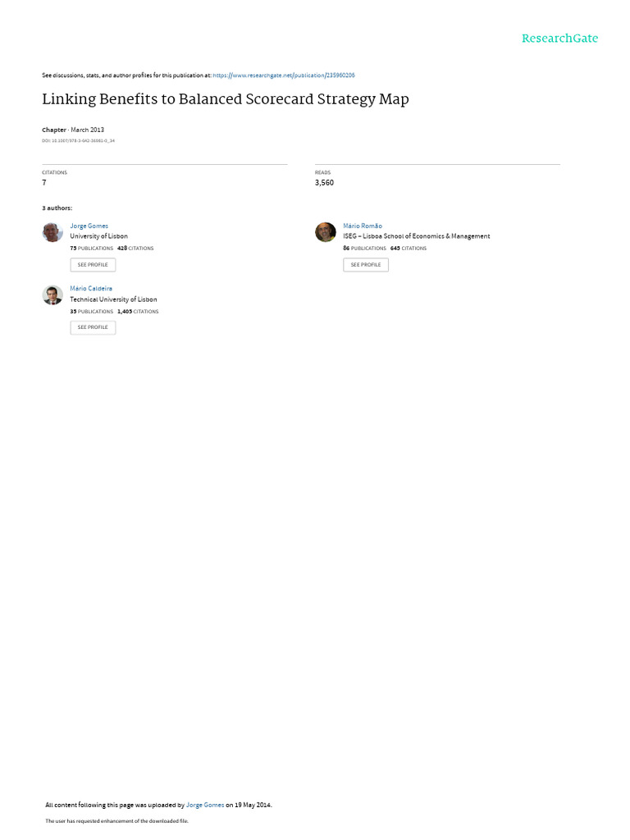Click SEE PROFILE under Mário Caldeira
Image resolution: width=630 pixels, height=840 pixels.
[93, 327]
